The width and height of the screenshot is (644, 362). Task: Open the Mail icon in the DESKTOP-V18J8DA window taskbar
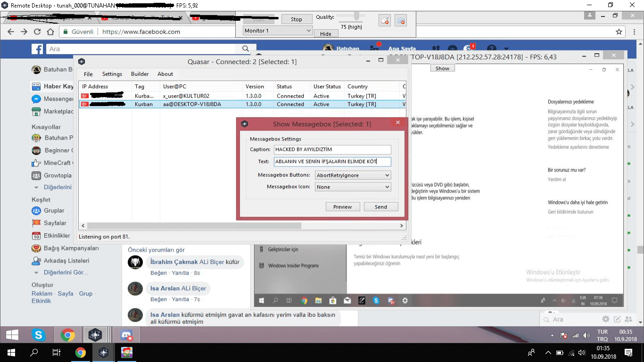(347, 300)
